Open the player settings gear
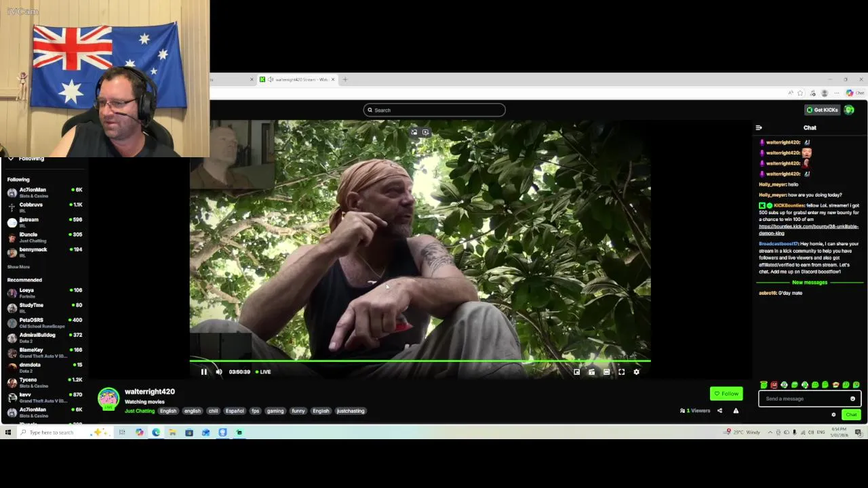This screenshot has height=488, width=868. (x=636, y=371)
